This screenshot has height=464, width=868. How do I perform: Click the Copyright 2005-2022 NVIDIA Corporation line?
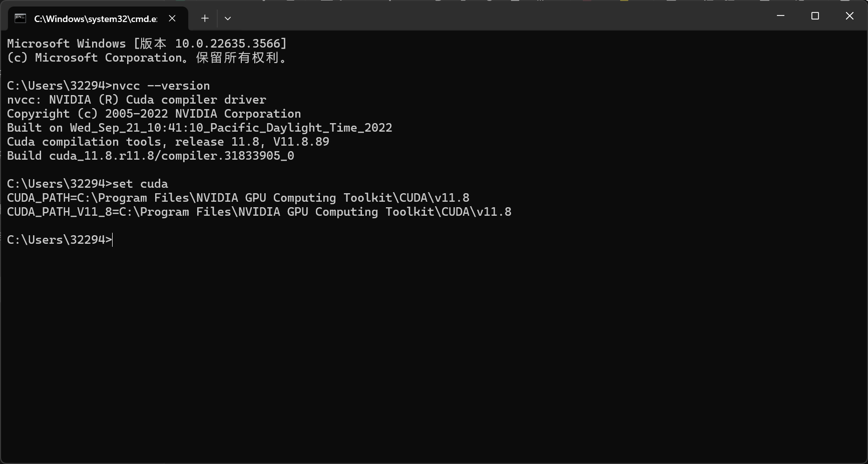[154, 114]
